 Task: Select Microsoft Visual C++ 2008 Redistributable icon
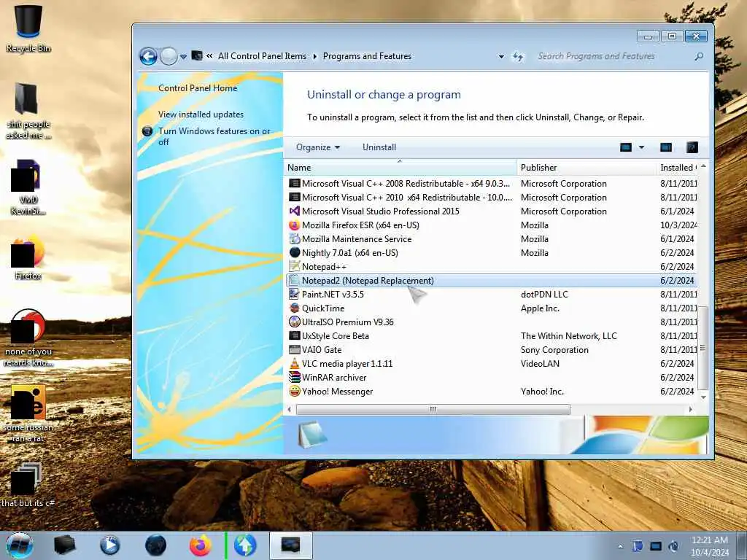click(295, 183)
